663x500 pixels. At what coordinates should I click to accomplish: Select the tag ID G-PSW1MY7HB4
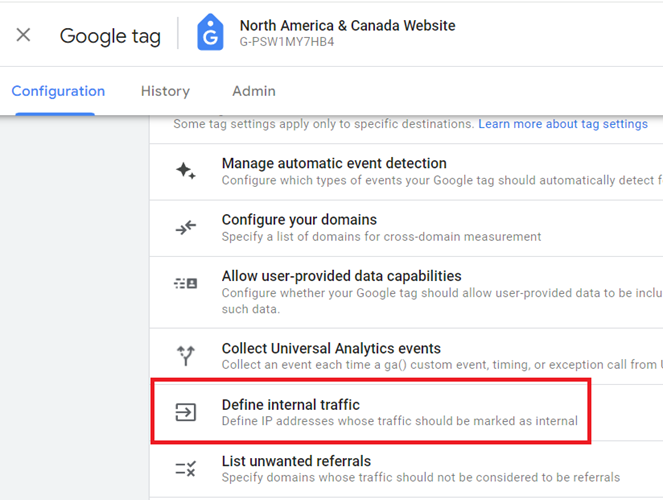(287, 42)
